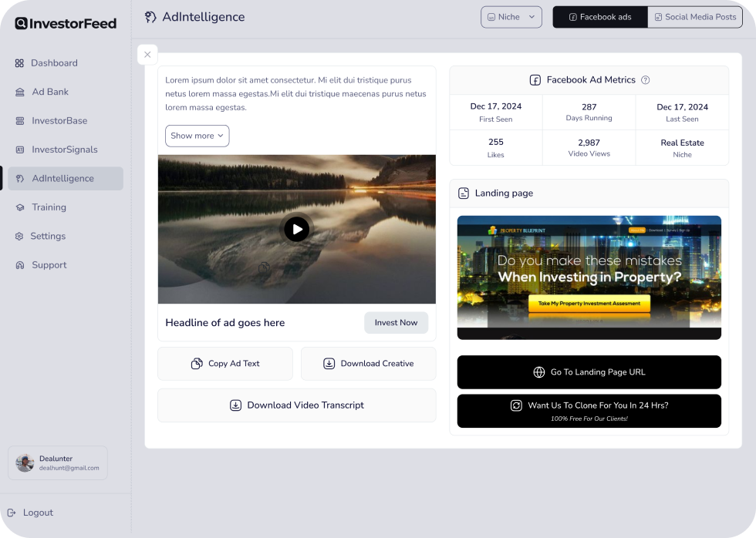Screen dimensions: 756x538
Task: Click the Training graduation cap icon
Action: point(19,207)
